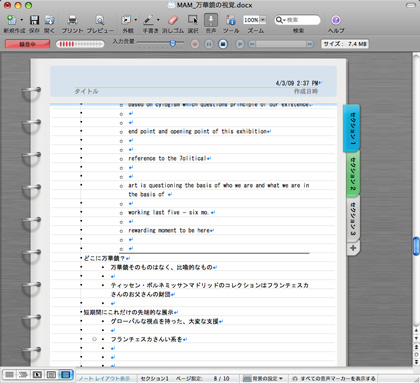This screenshot has width=420, height=383.
Task: Select the notebook layout view icon
Action: coord(66,375)
